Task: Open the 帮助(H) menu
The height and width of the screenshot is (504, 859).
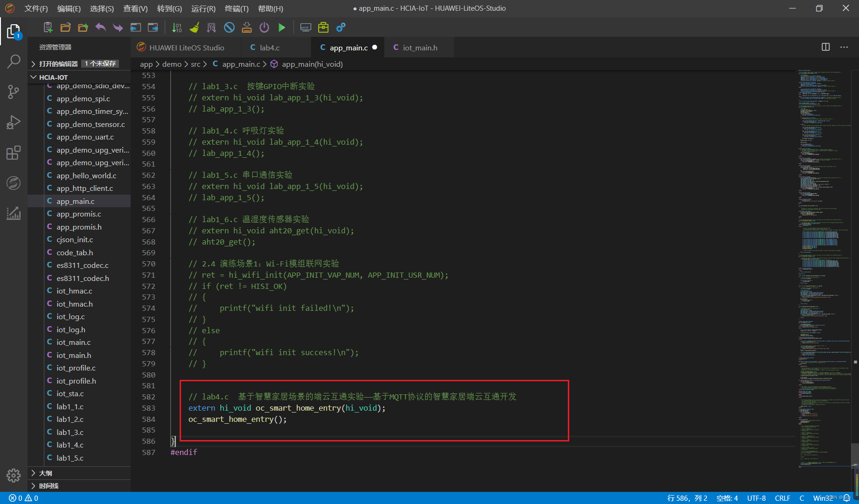Action: 271,8
